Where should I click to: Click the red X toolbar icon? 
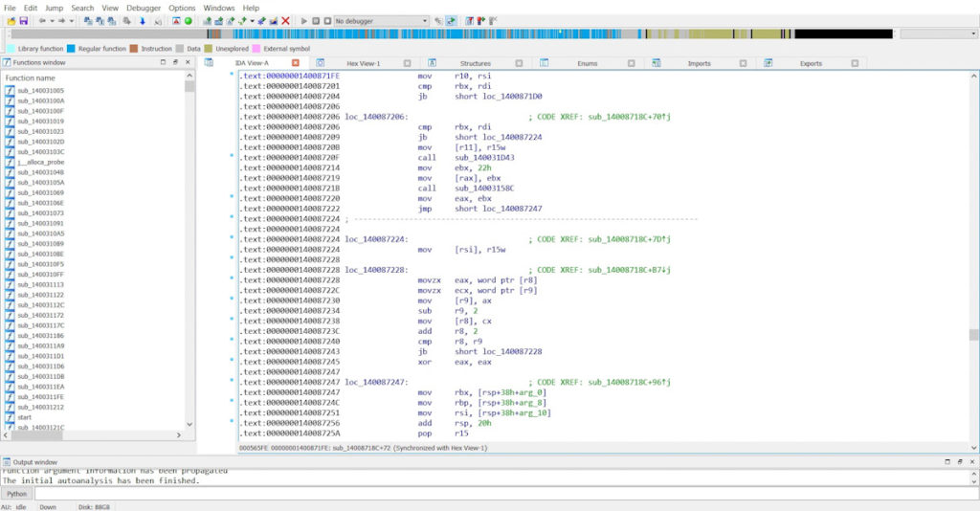pos(285,21)
